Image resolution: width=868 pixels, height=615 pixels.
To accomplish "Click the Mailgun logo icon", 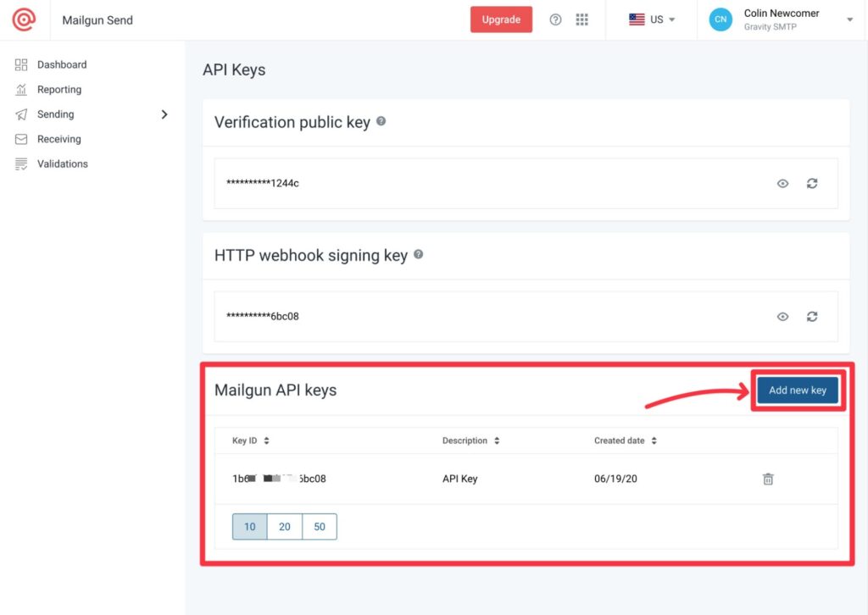I will pos(24,19).
